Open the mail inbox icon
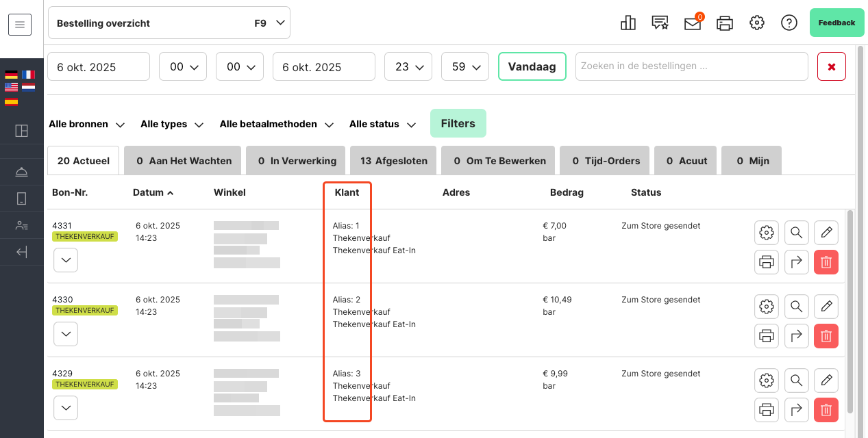This screenshot has width=868, height=438. 693,23
